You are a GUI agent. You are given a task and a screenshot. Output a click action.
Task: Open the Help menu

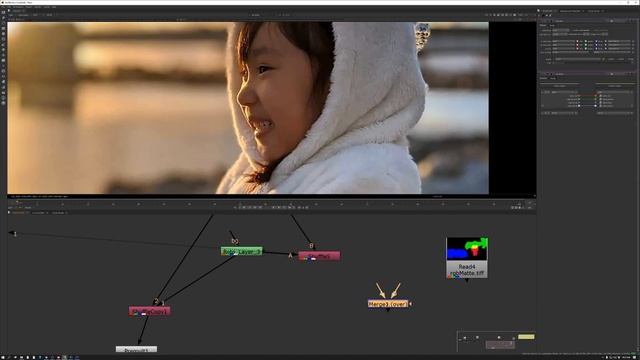coord(53,7)
